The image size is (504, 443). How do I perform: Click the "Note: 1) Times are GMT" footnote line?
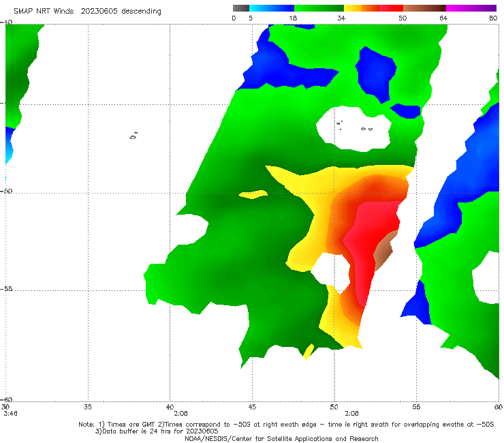pos(286,425)
